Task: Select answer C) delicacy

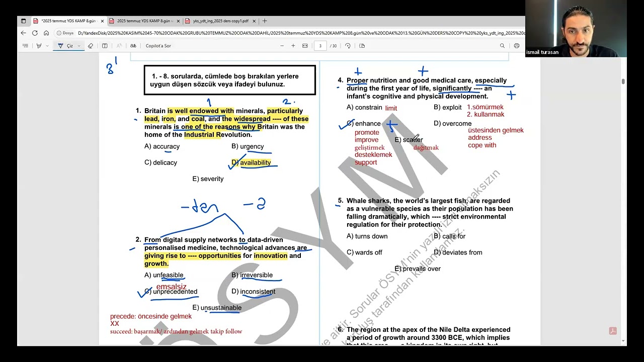Action: pyautogui.click(x=160, y=162)
